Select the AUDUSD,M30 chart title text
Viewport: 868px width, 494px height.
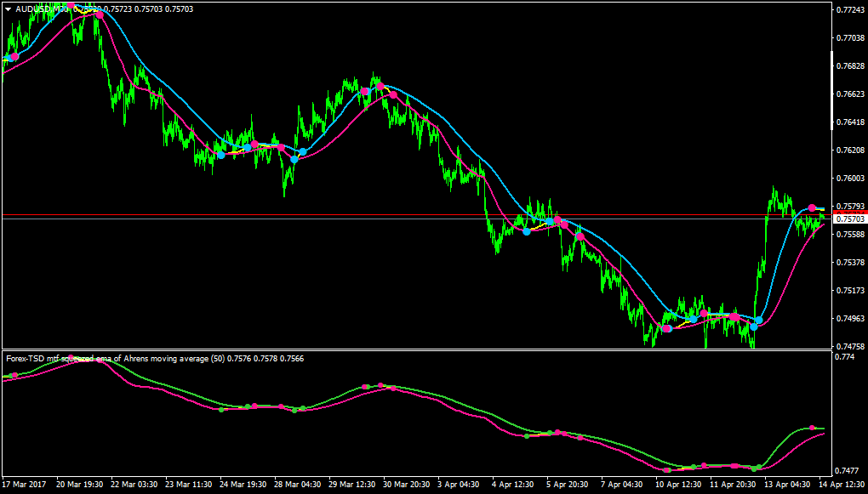click(41, 9)
